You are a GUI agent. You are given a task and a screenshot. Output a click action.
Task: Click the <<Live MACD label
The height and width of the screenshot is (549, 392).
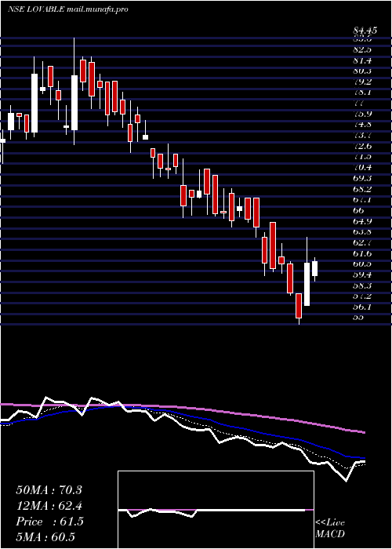(330, 529)
